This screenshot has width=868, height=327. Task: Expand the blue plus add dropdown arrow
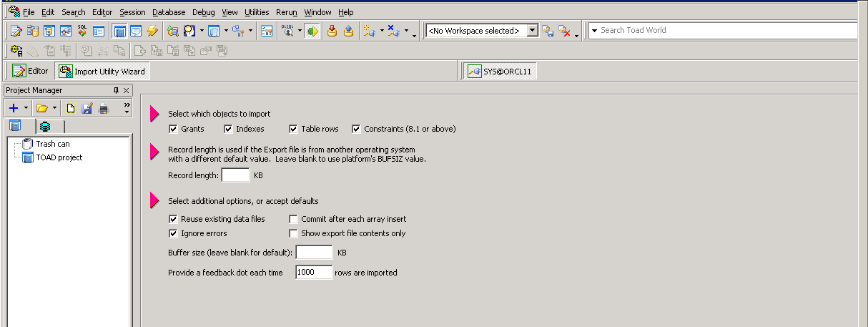[x=26, y=108]
